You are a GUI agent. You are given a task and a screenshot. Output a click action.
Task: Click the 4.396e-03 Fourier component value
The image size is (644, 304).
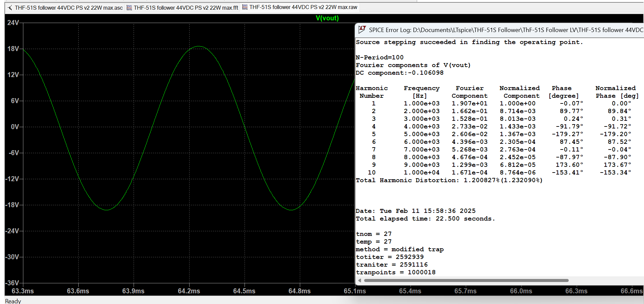point(469,142)
